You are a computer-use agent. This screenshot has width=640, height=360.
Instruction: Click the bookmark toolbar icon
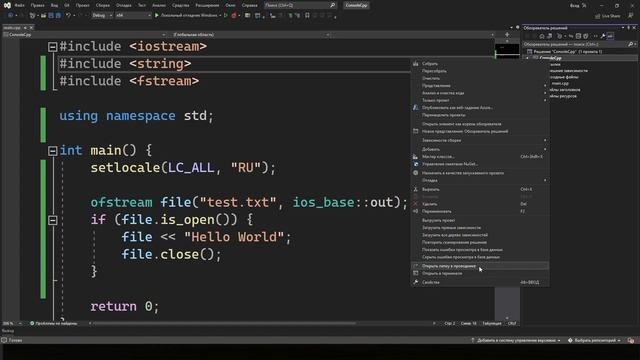point(307,16)
